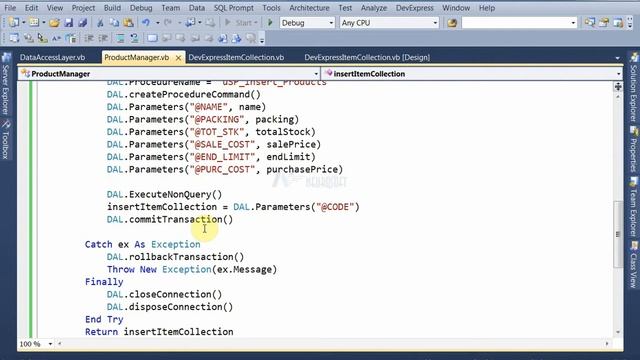Open the Properties side tab
Viewport: 640px width, 360px height.
(633, 149)
